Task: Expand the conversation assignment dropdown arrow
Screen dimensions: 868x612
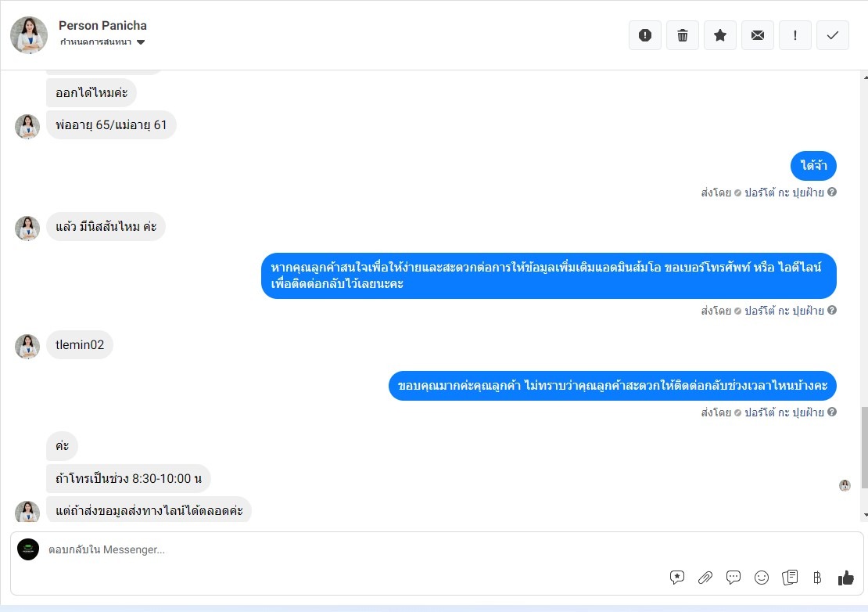Action: (141, 42)
